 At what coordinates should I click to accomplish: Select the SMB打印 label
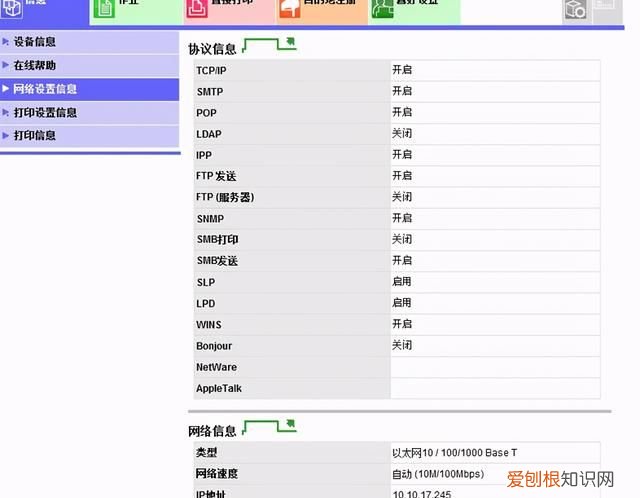click(x=218, y=240)
